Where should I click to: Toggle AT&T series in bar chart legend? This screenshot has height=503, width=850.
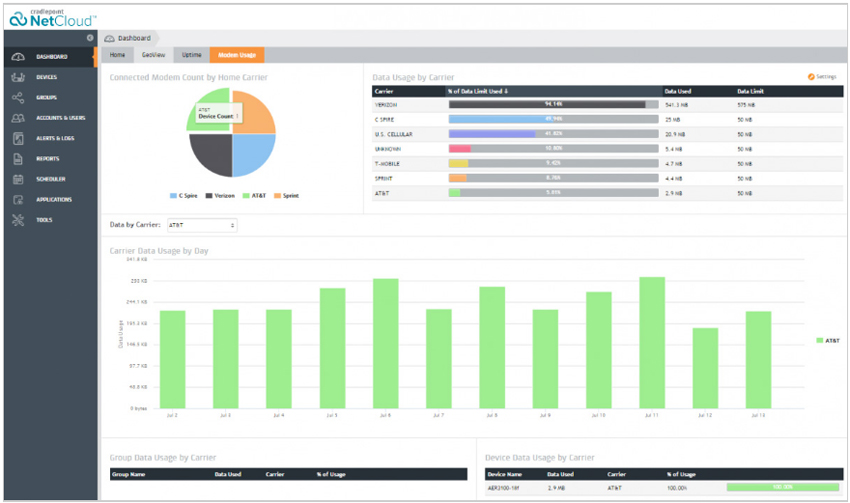click(x=828, y=340)
